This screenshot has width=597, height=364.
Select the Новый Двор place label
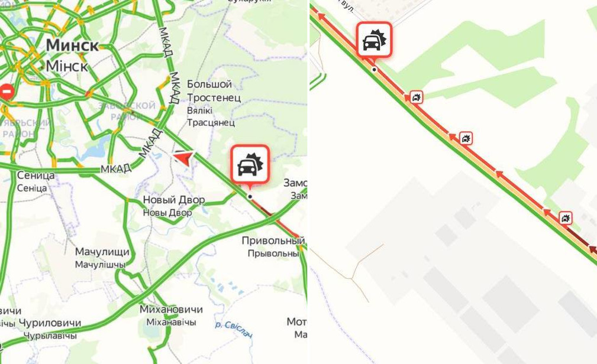coord(173,200)
